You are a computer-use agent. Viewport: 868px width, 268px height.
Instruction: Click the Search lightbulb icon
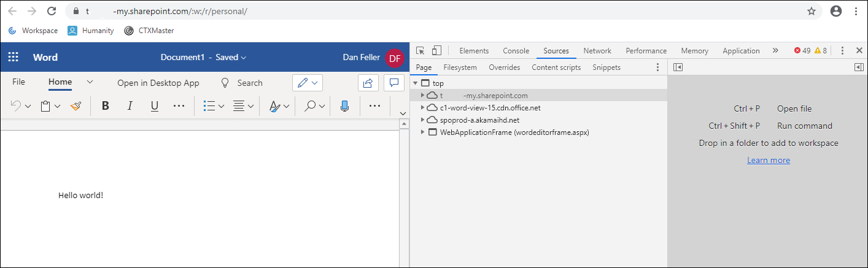pos(225,83)
